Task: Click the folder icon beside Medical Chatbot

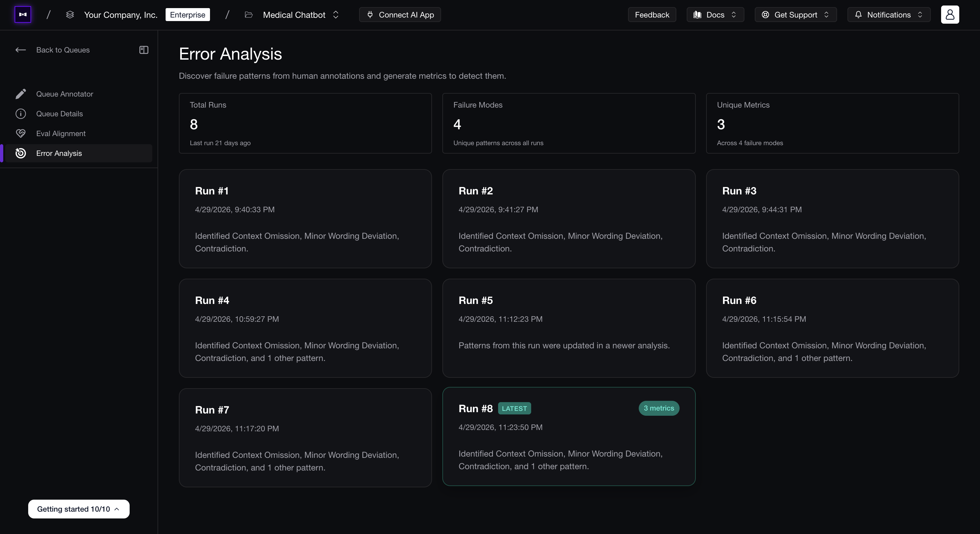Action: 249,15
